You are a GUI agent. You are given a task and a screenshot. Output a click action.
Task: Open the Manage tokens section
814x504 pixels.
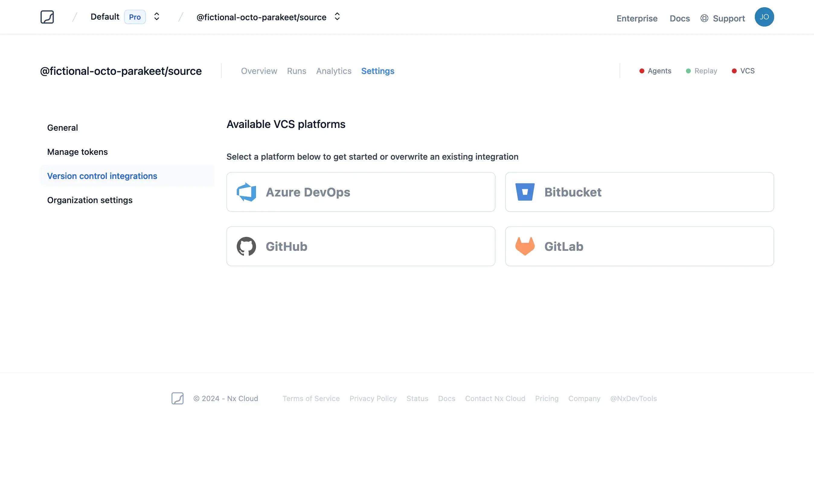tap(77, 152)
